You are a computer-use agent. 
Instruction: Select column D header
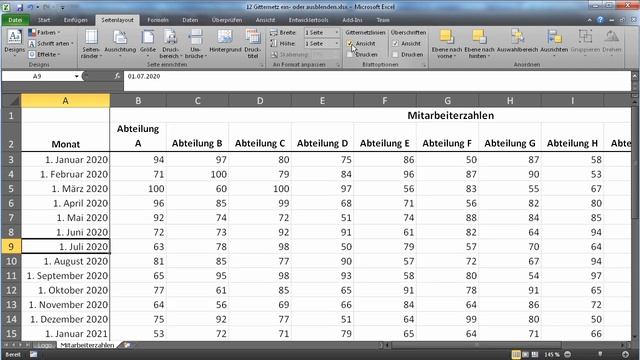(x=260, y=101)
